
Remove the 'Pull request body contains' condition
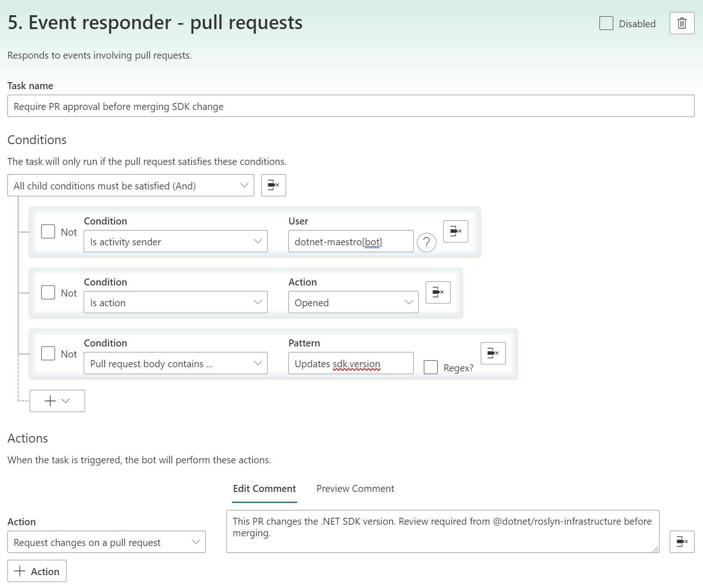point(493,353)
